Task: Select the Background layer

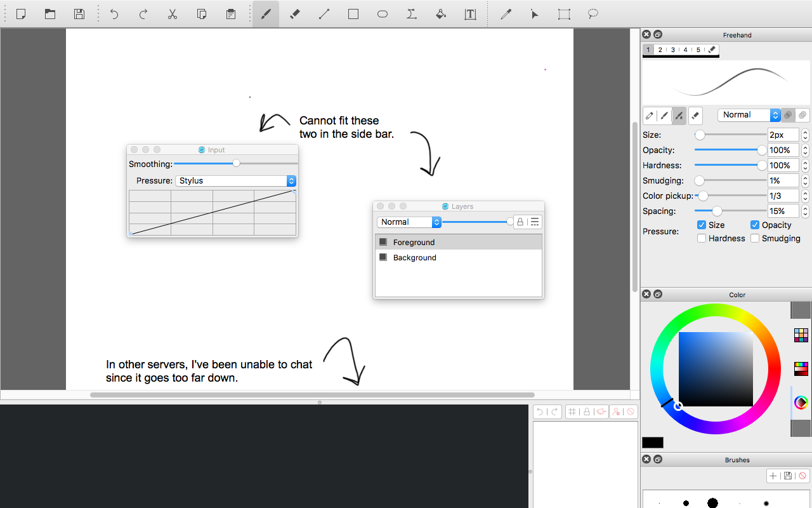Action: pos(459,257)
